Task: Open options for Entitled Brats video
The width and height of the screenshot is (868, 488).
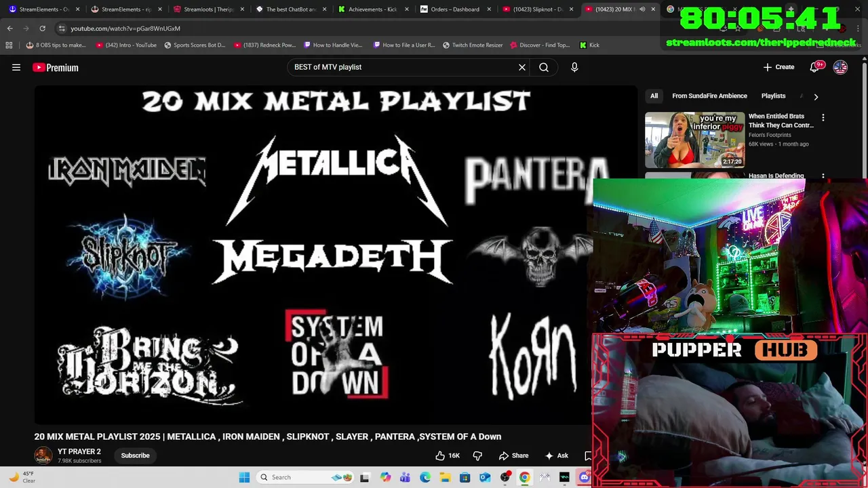Action: tap(823, 117)
